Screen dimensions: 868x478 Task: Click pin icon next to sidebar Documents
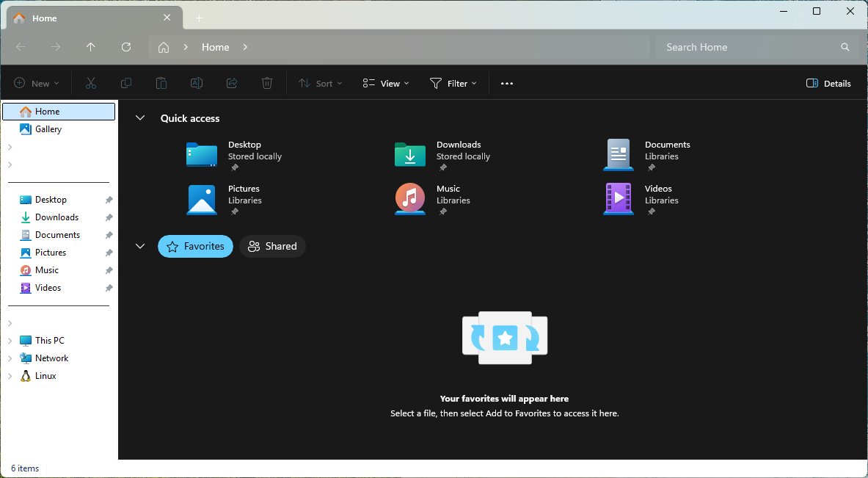tap(109, 236)
